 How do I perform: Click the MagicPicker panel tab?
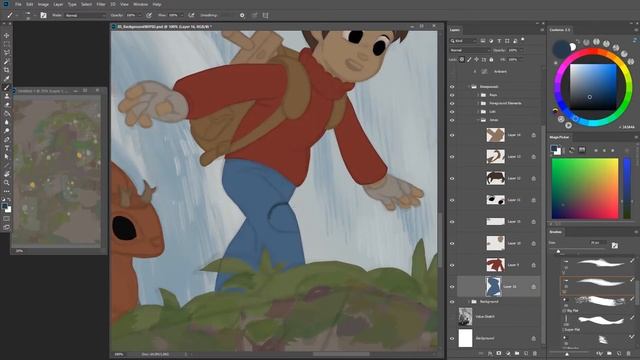559,137
